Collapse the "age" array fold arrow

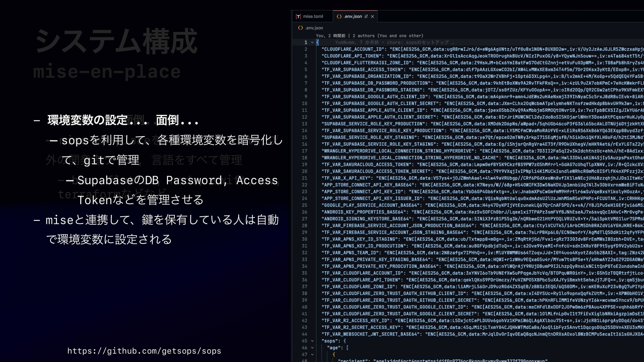click(312, 348)
